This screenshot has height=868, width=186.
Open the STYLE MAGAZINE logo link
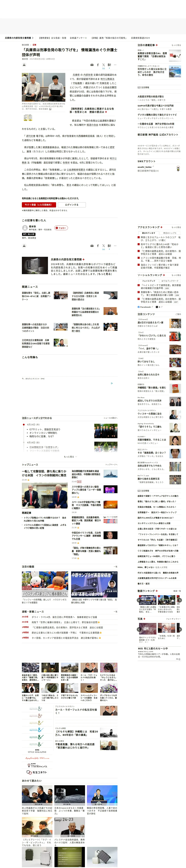point(37,751)
